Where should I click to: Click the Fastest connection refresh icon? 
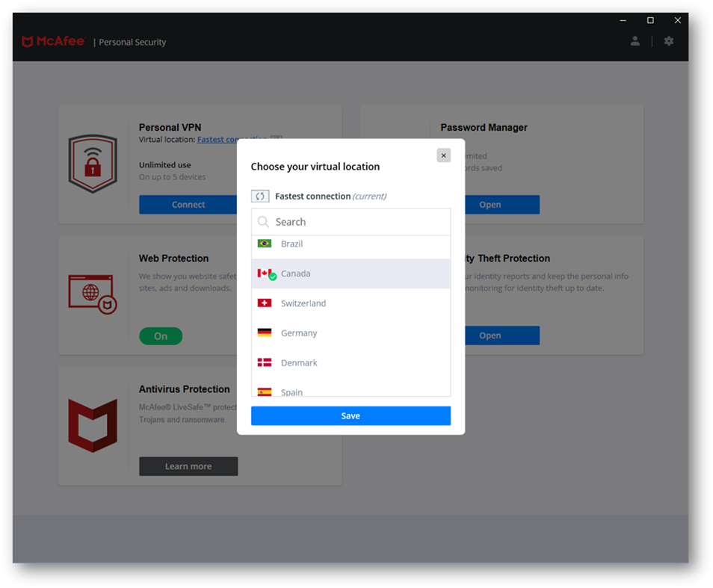(260, 196)
